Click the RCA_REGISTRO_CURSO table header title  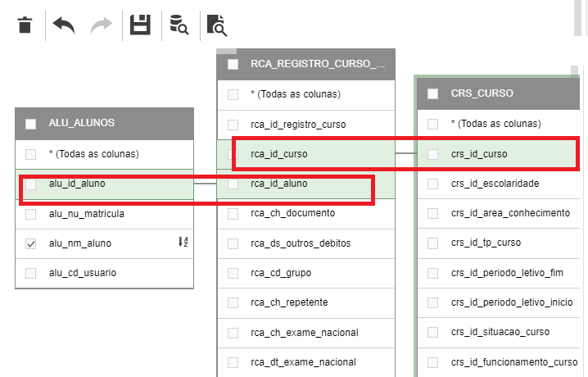(x=316, y=64)
